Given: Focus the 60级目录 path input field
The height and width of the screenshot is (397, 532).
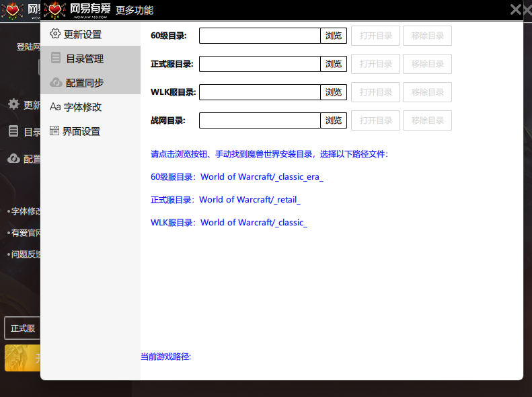Looking at the screenshot, I should pyautogui.click(x=260, y=36).
